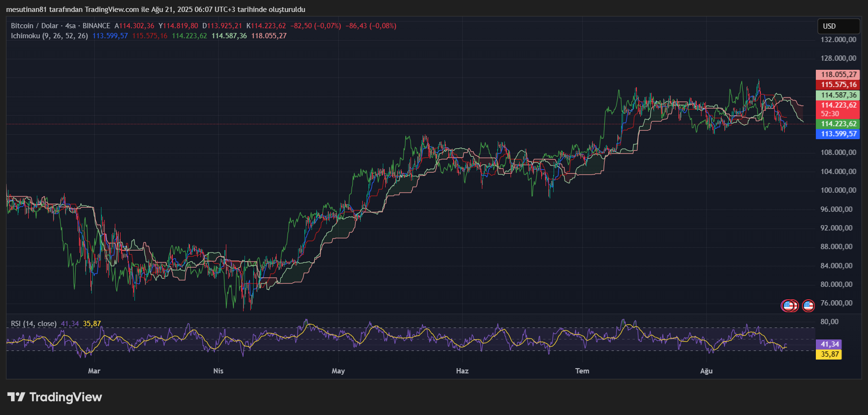Click the stacked US flag event icons
Image resolution: width=868 pixels, height=415 pixels.
(x=789, y=306)
